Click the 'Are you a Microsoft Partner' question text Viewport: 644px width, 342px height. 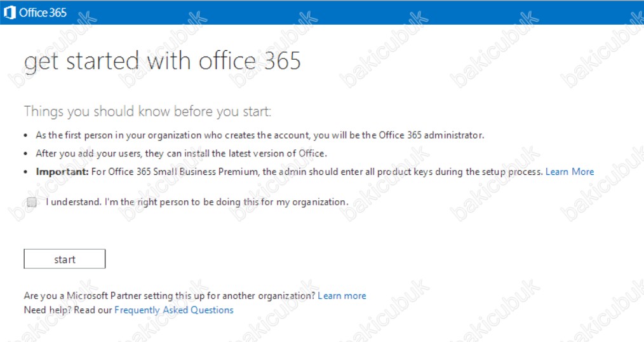coord(170,296)
